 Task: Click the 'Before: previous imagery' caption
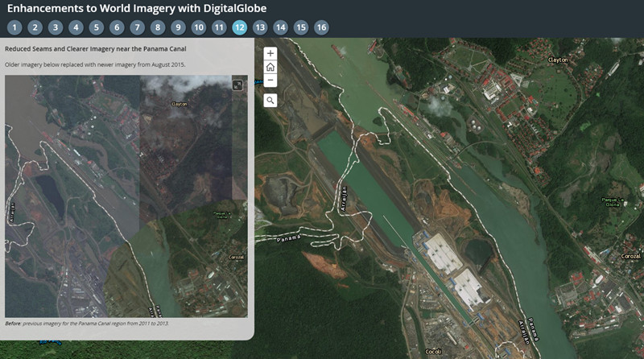point(87,324)
